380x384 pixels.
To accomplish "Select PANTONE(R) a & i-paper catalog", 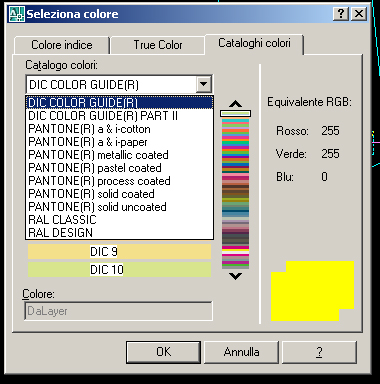I will (120, 142).
